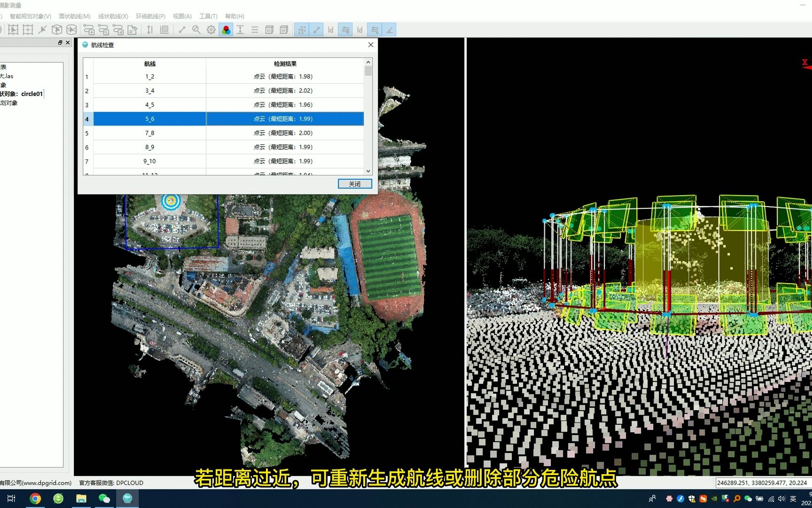This screenshot has width=812, height=508.
Task: Float the left side panel
Action: click(60, 43)
